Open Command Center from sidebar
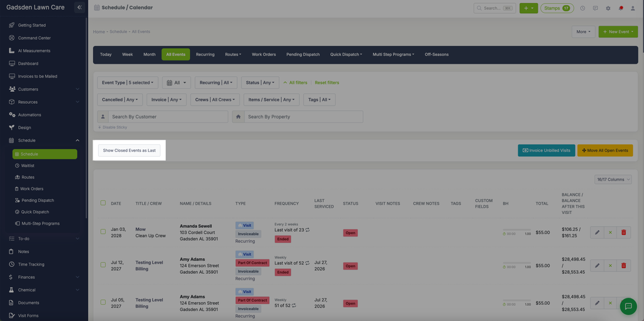The width and height of the screenshot is (644, 321). (x=35, y=38)
